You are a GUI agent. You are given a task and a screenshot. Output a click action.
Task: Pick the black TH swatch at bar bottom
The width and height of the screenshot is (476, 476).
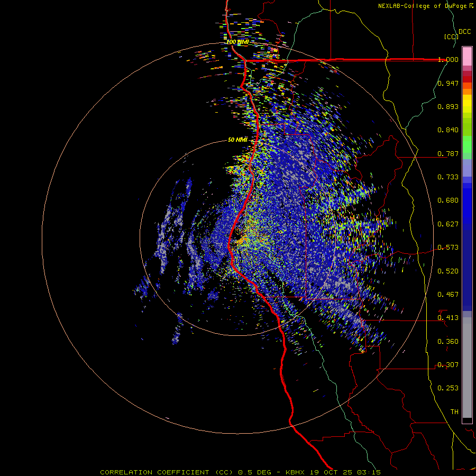click(x=467, y=420)
